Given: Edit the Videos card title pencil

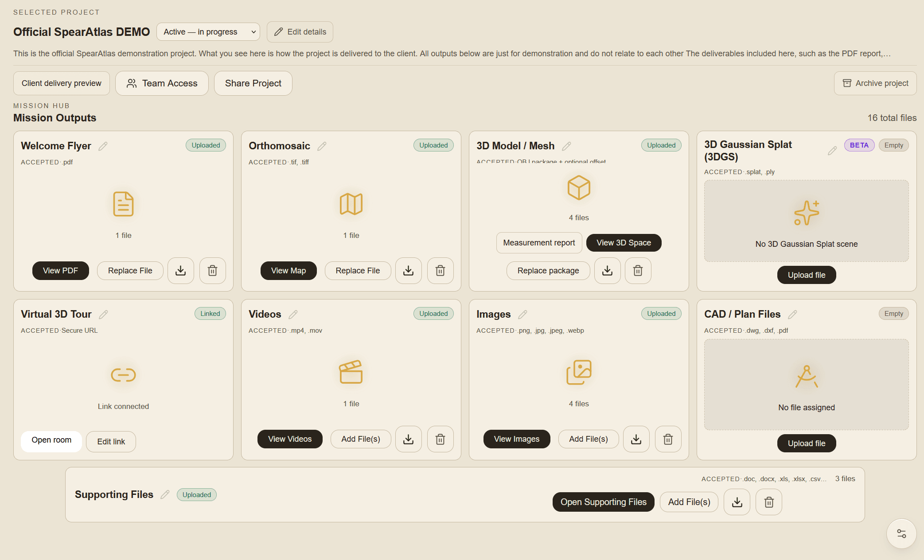Looking at the screenshot, I should pos(293,315).
